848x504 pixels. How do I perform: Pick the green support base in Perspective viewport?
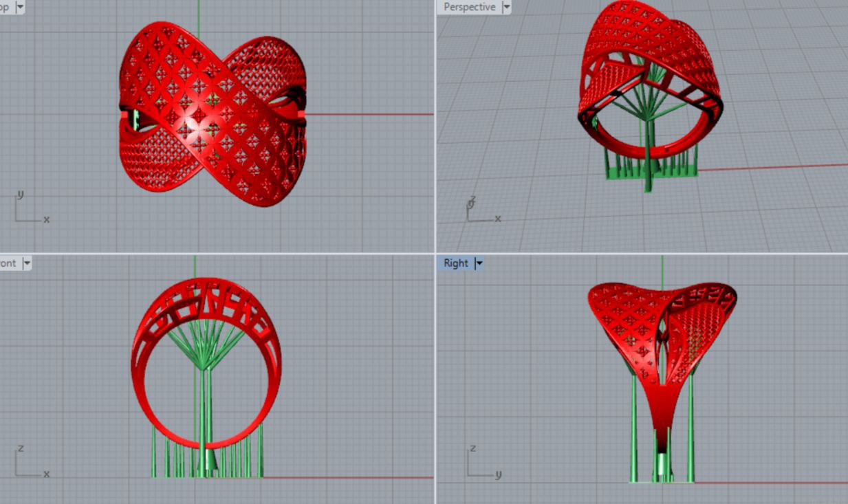pyautogui.click(x=650, y=175)
